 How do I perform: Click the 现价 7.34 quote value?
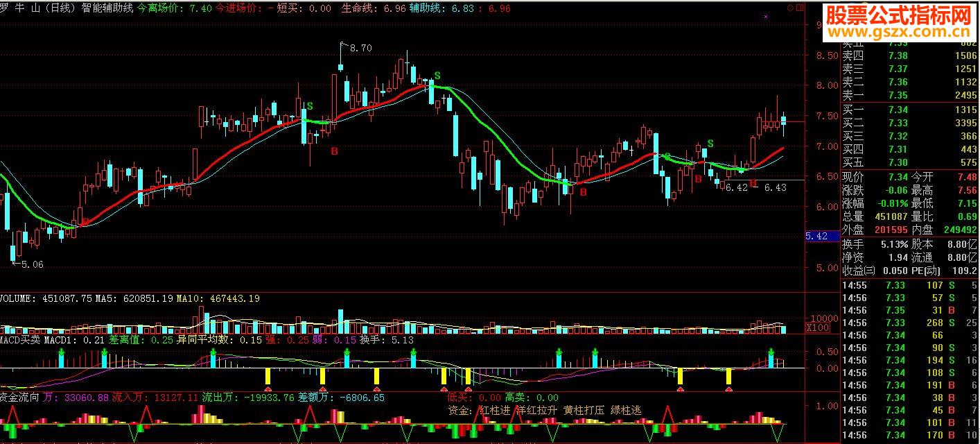(x=898, y=177)
